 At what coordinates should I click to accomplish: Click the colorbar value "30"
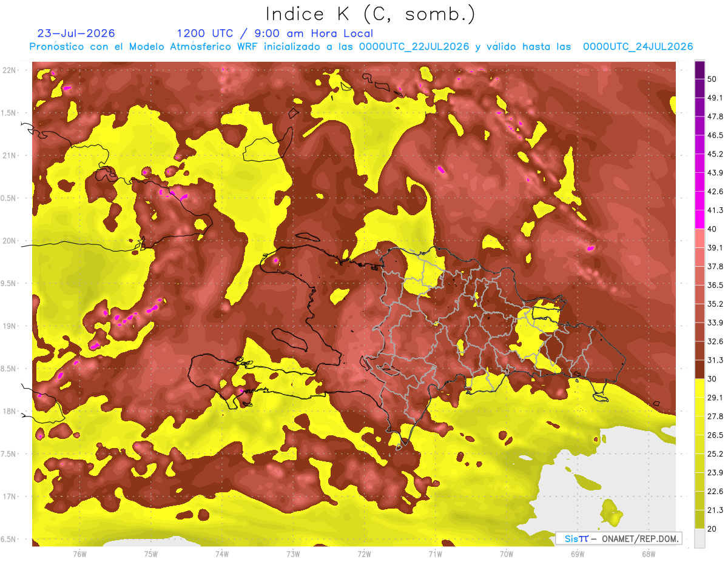[713, 378]
